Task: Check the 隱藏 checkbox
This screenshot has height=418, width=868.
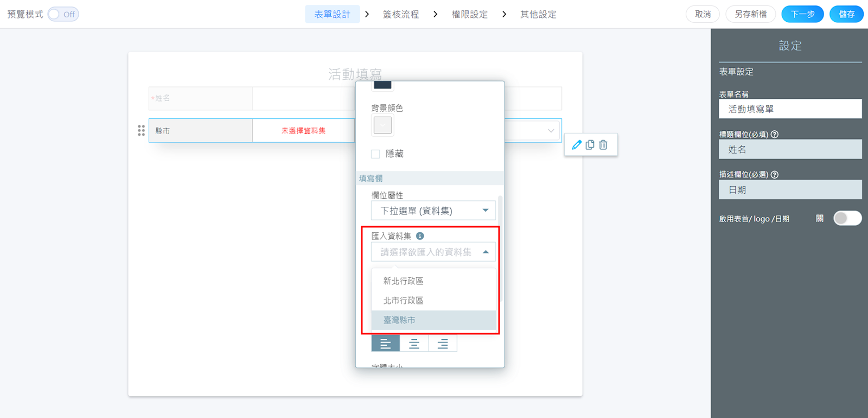Action: pyautogui.click(x=375, y=154)
